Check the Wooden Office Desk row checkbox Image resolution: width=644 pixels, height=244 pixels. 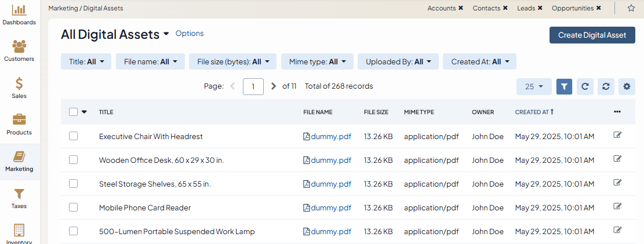click(73, 160)
